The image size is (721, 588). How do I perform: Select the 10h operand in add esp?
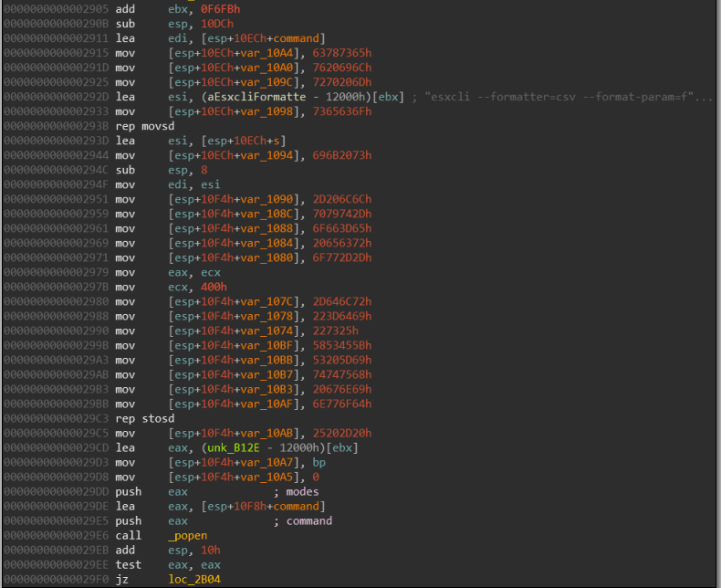coord(211,551)
